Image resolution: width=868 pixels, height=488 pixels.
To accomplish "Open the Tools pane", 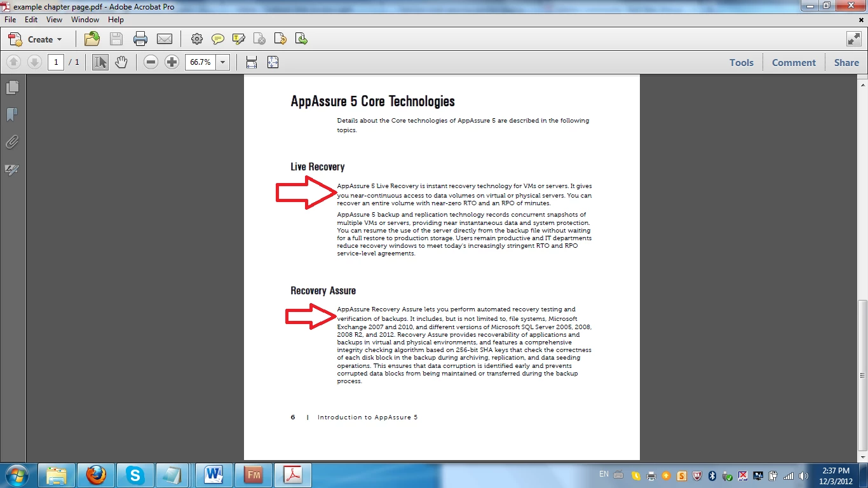I will [x=741, y=62].
